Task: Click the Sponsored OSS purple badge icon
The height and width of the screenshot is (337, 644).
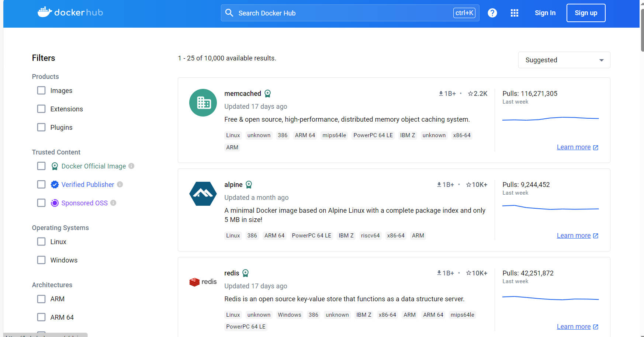Action: tap(55, 203)
